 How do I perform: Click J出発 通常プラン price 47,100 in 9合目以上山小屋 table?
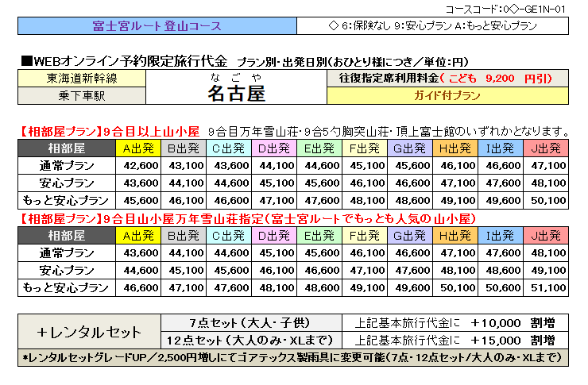click(x=548, y=166)
